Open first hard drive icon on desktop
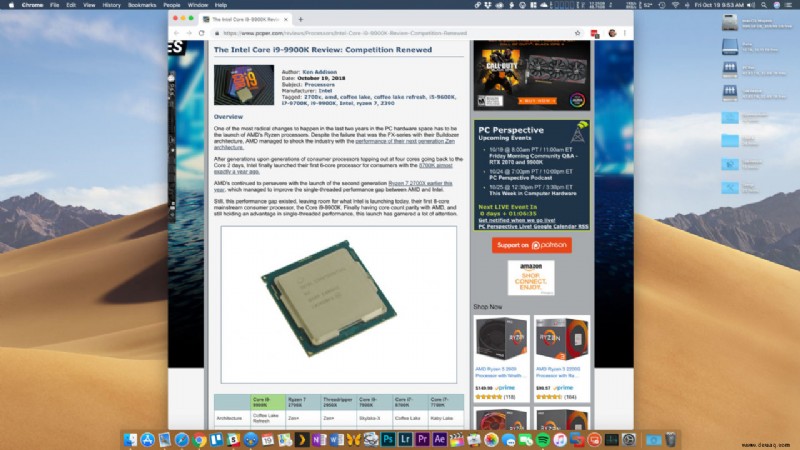The height and width of the screenshot is (450, 800). click(x=730, y=22)
